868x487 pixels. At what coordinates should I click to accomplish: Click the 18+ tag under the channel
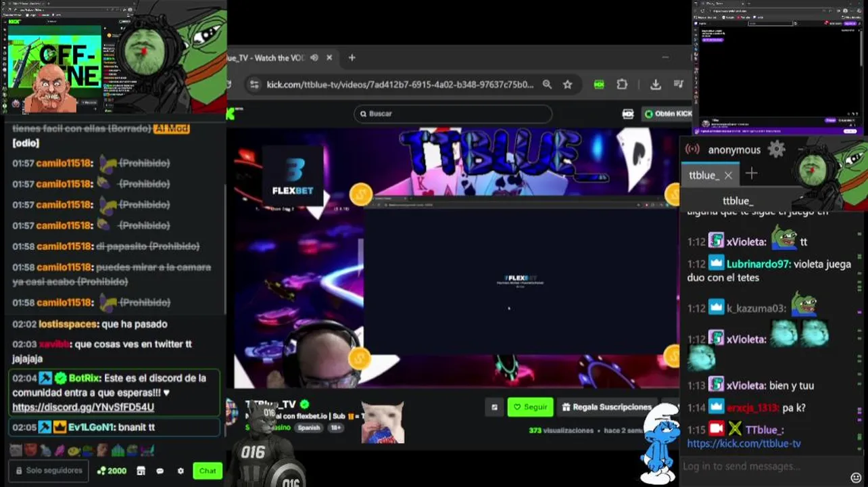tap(336, 427)
